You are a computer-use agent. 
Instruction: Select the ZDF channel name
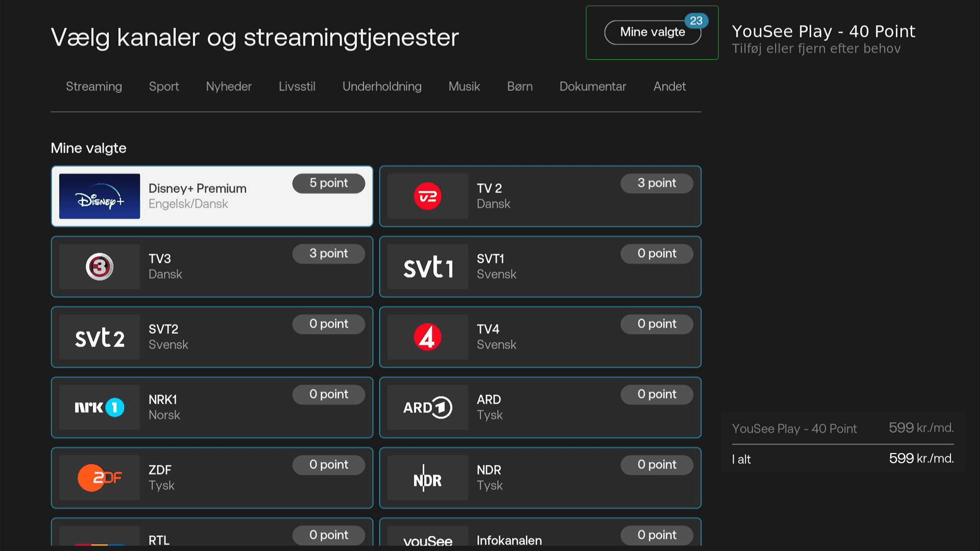pos(160,470)
